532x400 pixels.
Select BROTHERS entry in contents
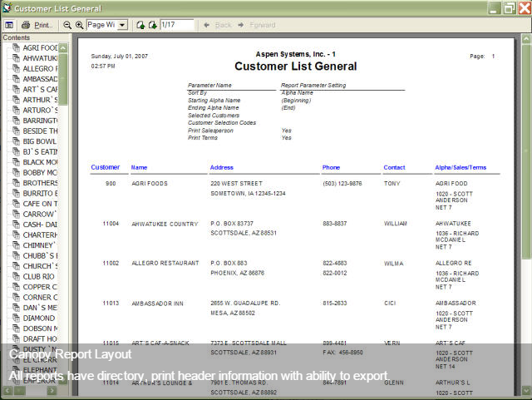(40, 183)
